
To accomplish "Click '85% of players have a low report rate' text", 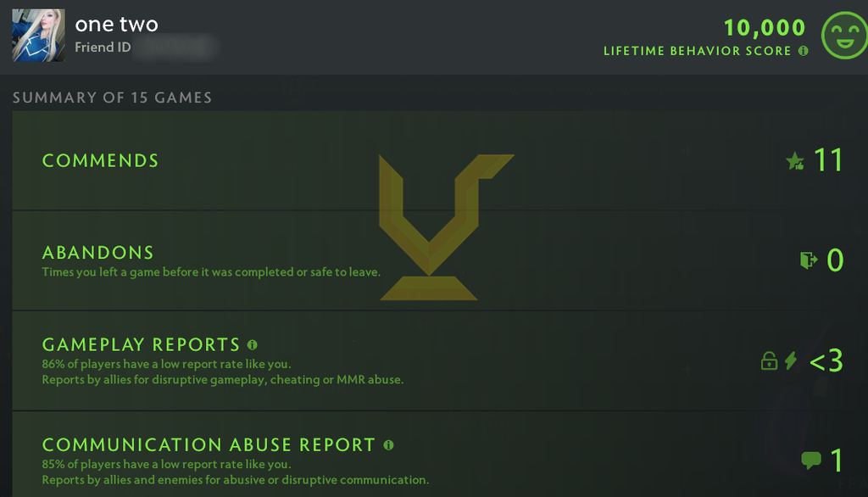I will point(167,464).
